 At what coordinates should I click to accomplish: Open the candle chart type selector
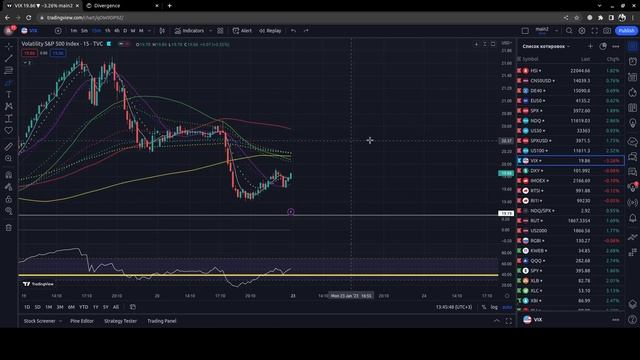162,31
